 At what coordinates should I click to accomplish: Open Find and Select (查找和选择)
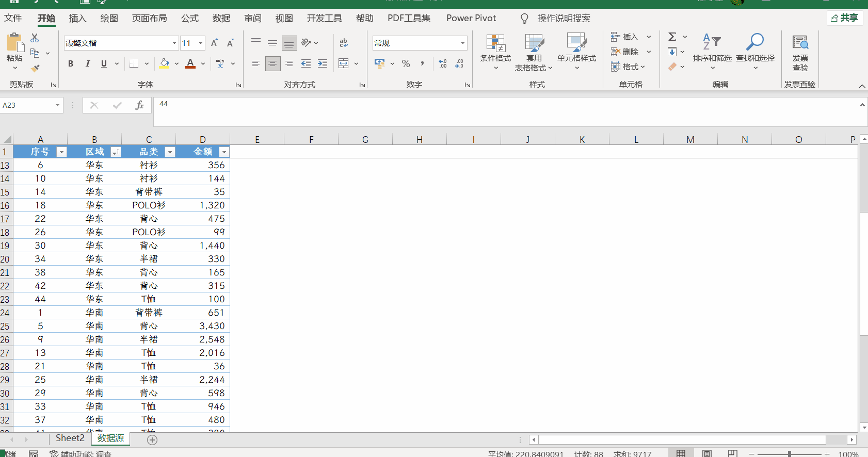(755, 52)
